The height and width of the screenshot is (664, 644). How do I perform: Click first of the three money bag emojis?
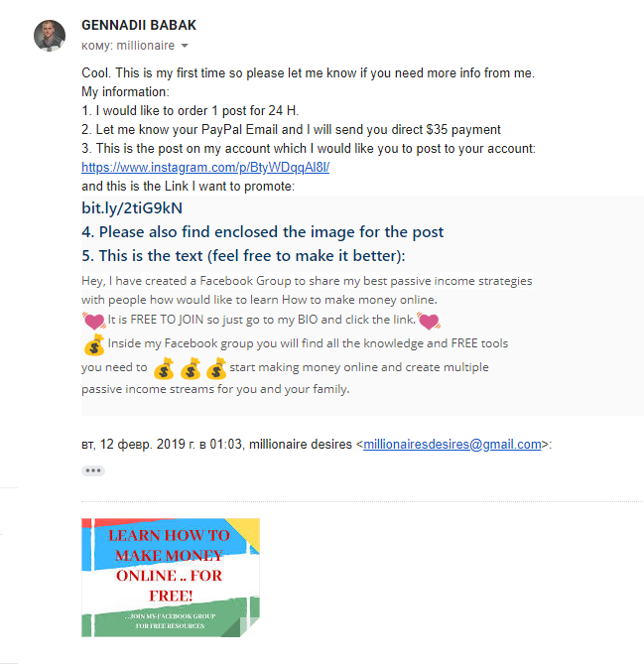click(164, 368)
